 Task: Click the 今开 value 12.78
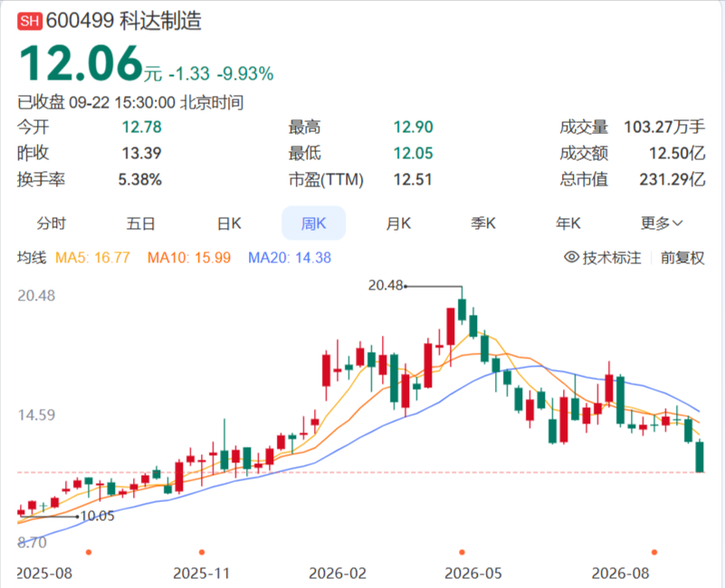[141, 128]
